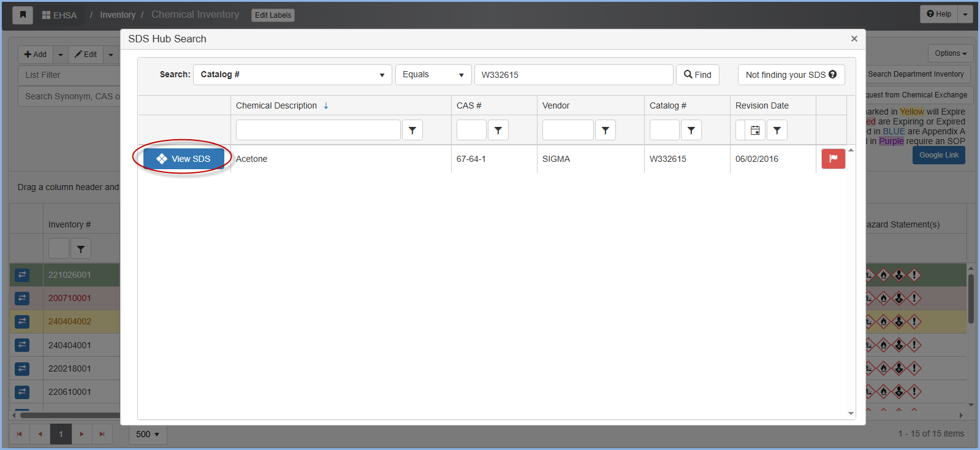Click the search value field containing W332615
The width and height of the screenshot is (980, 450).
tap(573, 75)
